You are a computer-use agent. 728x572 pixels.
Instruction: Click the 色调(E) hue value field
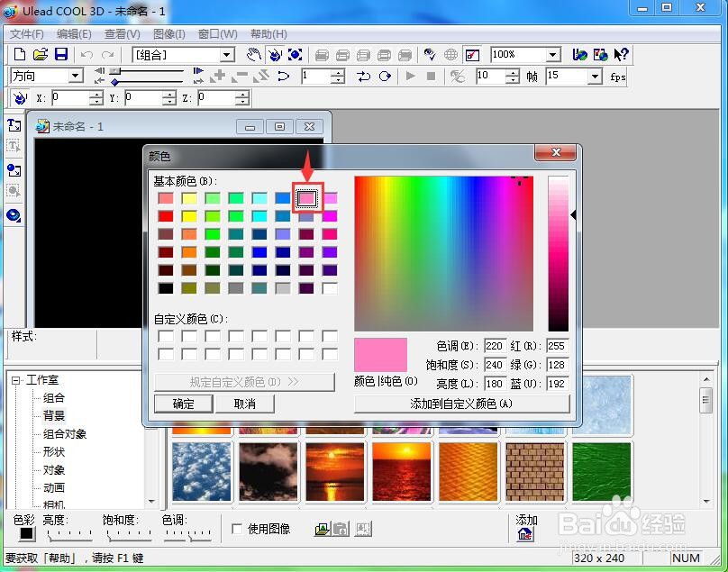coord(494,346)
